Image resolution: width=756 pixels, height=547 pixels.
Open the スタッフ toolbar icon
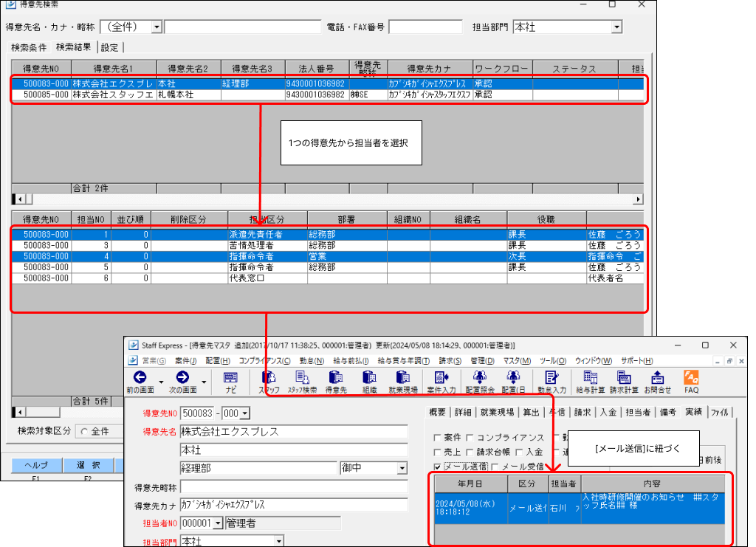[269, 377]
